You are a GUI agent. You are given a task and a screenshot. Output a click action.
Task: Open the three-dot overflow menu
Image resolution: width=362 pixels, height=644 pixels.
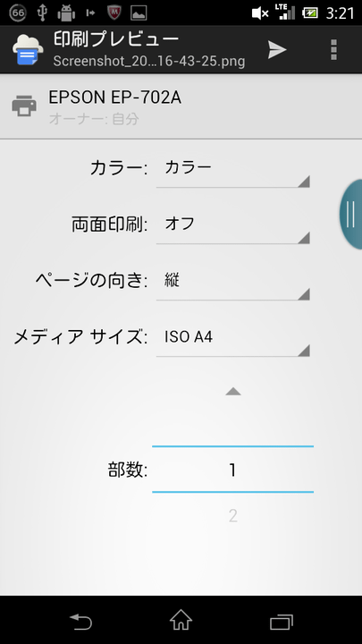(333, 50)
